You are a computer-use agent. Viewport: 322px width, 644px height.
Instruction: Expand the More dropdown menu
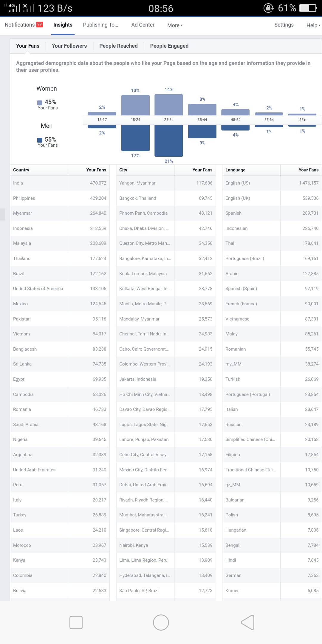point(175,25)
